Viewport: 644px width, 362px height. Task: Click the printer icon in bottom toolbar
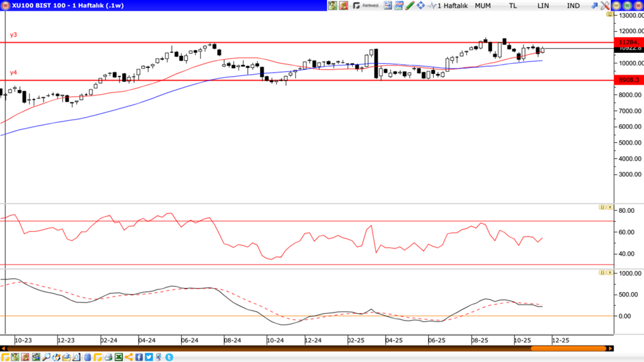pyautogui.click(x=108, y=357)
